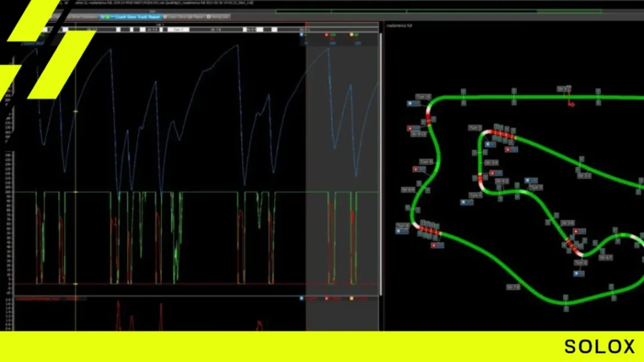Click the Str 4-5 label on the track map

[502, 181]
